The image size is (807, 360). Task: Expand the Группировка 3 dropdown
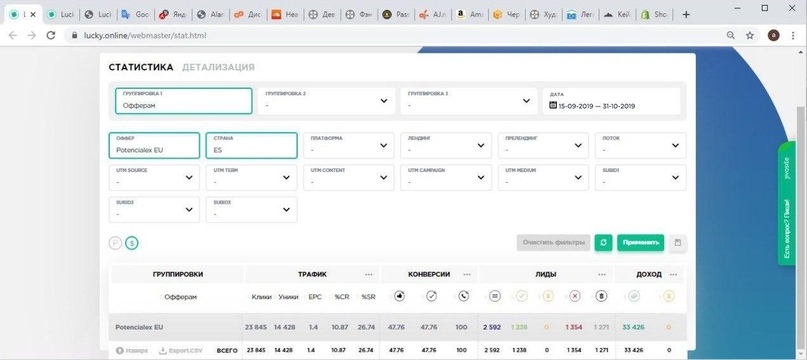[x=468, y=100]
